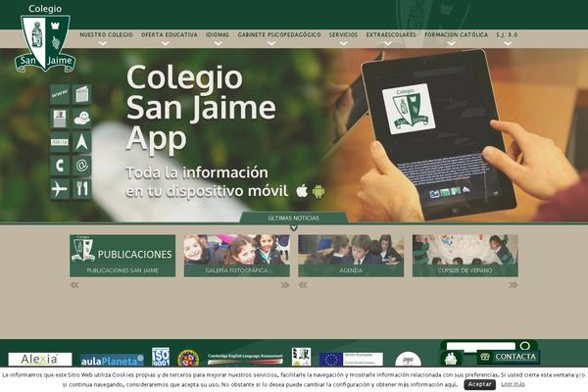
Task: Open the Idiomas menu
Action: 218,34
